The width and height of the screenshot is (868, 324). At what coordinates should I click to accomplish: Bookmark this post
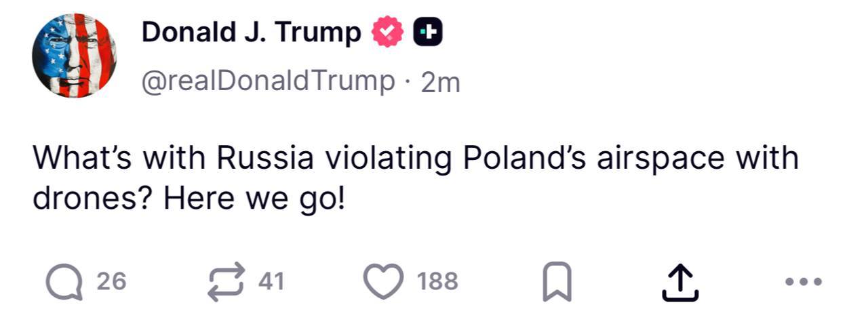click(x=557, y=282)
